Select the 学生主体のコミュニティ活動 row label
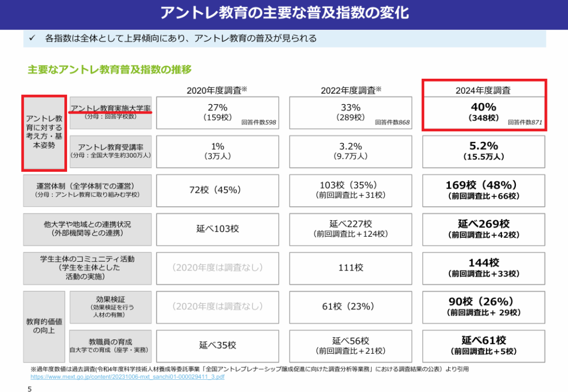 pos(88,267)
